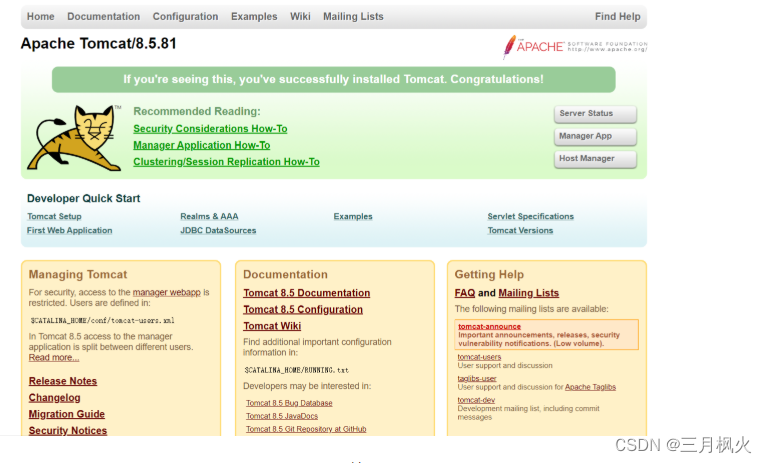
Task: Click the successfully installed Tomcat congratulations banner
Action: [x=334, y=79]
